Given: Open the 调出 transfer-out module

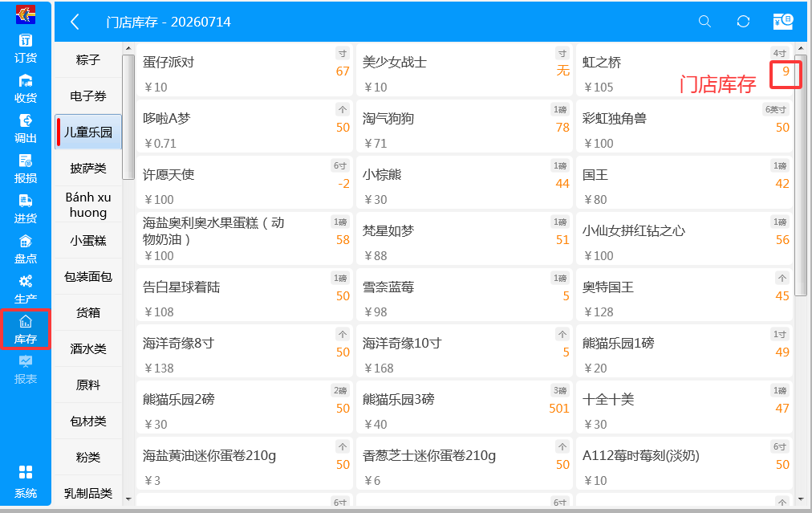Looking at the screenshot, I should pyautogui.click(x=26, y=129).
